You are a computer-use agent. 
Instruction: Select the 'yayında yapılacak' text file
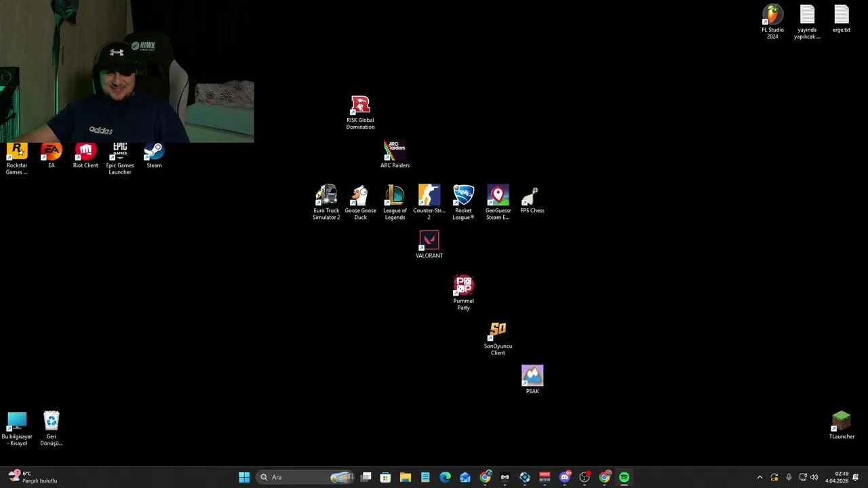pyautogui.click(x=807, y=22)
